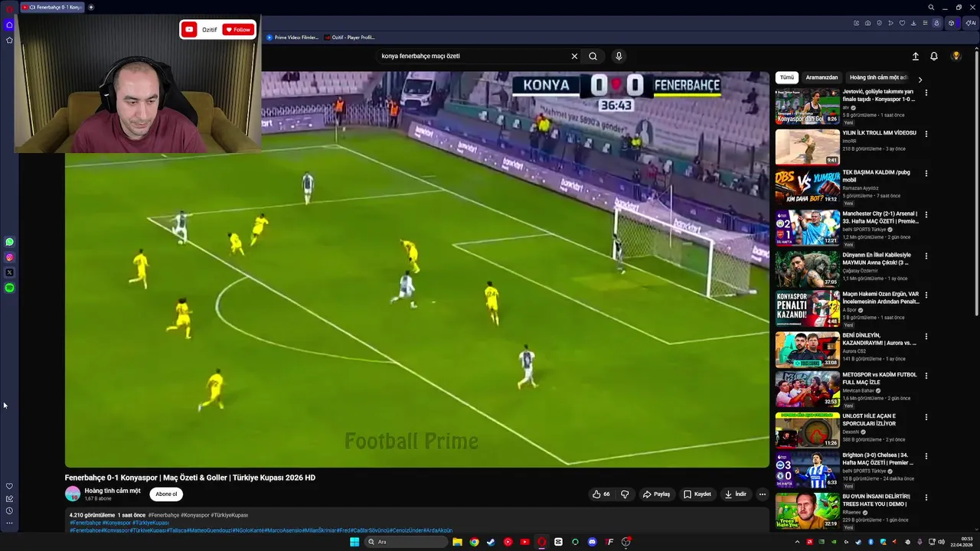Open BU OYUN İNSANI DELİRTİR video title
This screenshot has height=551, width=980.
click(877, 500)
